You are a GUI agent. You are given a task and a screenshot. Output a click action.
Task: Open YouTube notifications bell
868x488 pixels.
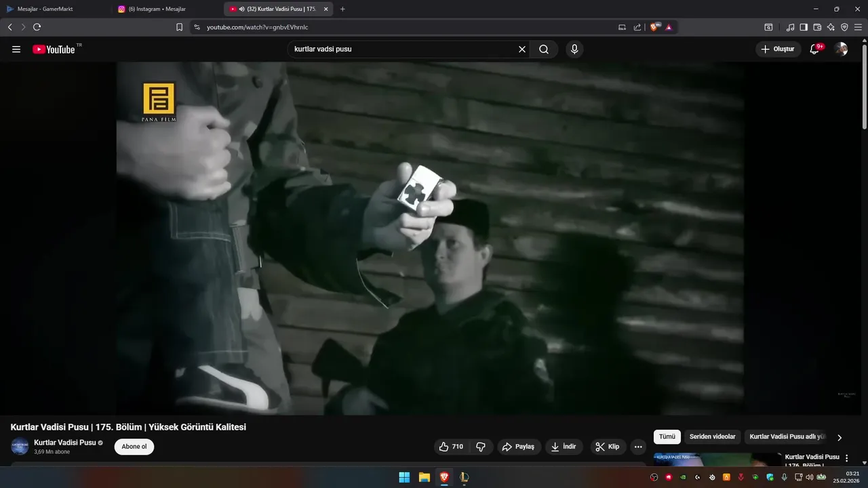coord(815,49)
